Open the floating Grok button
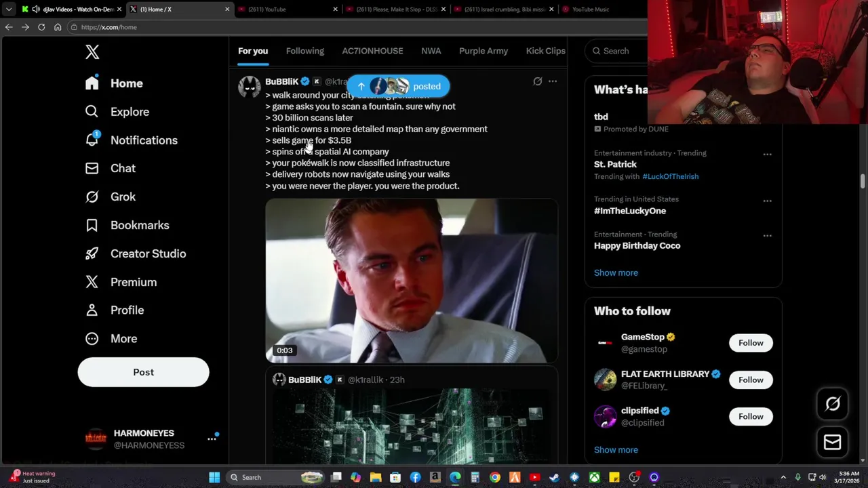Viewport: 868px width, 488px height. pyautogui.click(x=833, y=404)
